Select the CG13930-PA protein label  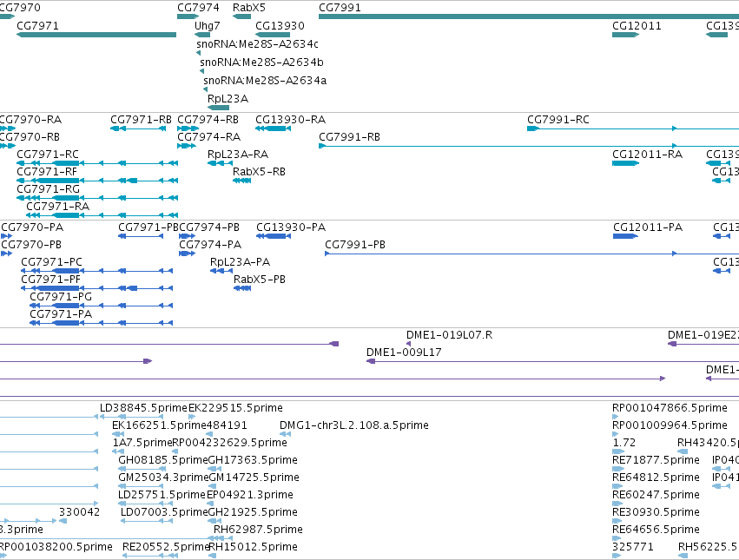[x=291, y=227]
